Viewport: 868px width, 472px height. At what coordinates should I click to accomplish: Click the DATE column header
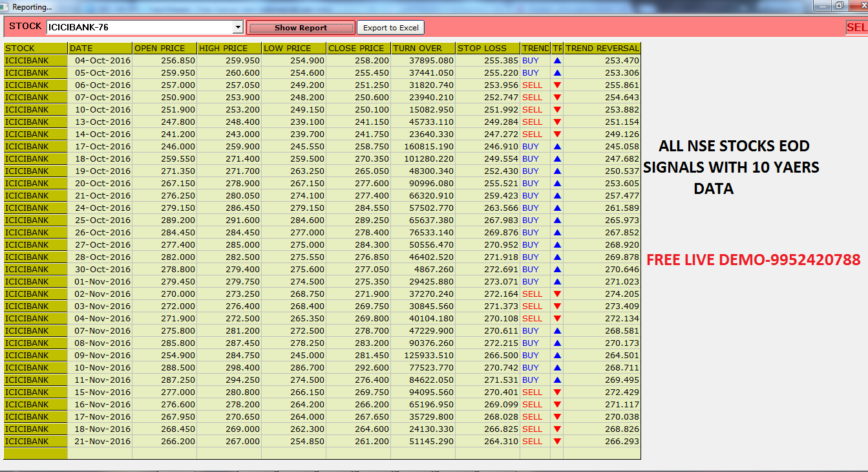point(100,48)
